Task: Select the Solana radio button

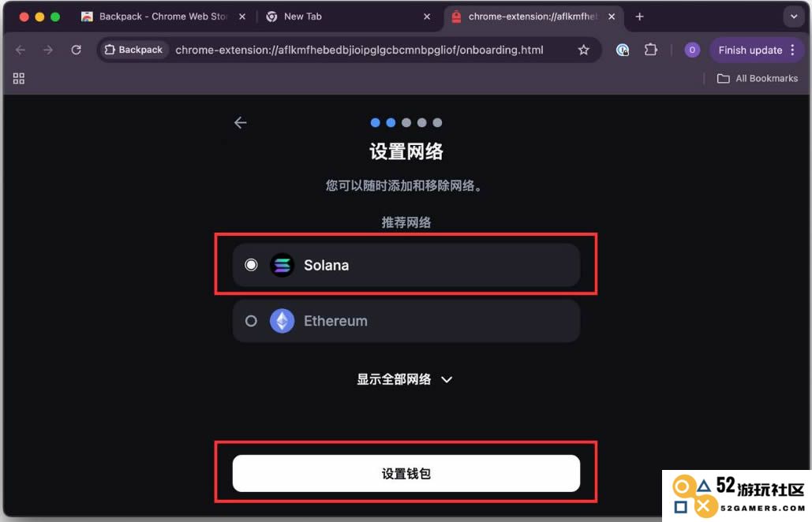Action: click(251, 265)
